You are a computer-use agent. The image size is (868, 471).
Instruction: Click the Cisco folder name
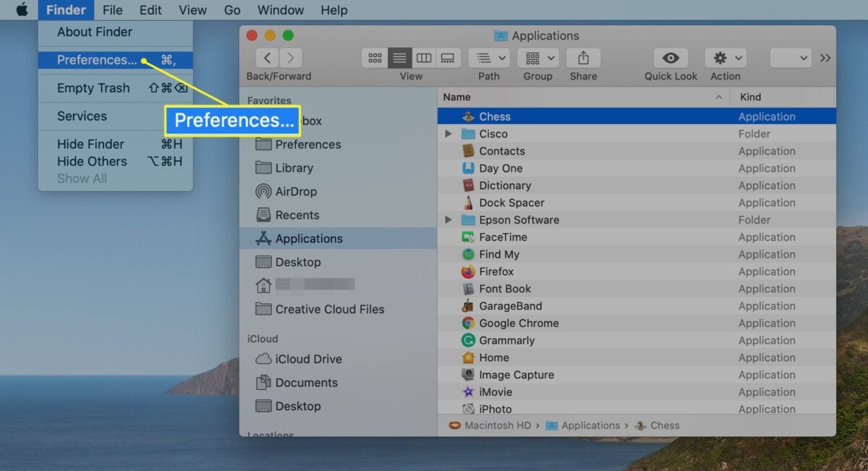[x=493, y=134]
